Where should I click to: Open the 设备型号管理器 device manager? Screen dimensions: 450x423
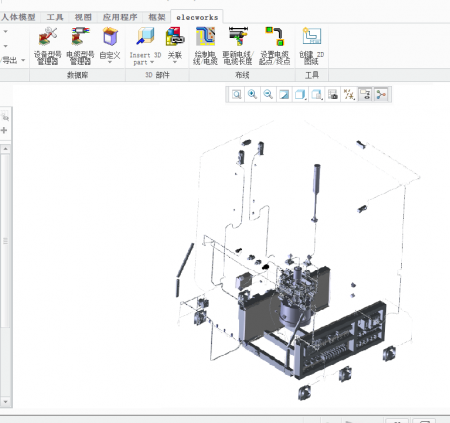(48, 46)
